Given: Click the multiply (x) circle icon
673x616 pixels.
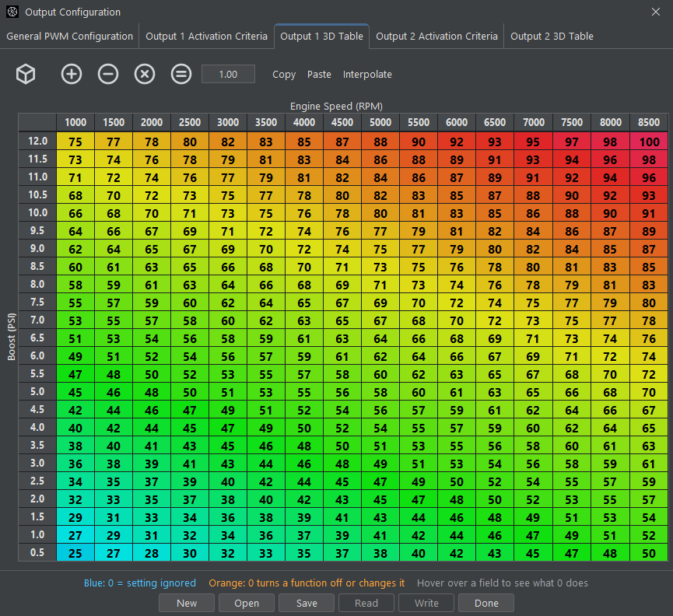Looking at the screenshot, I should click(145, 74).
